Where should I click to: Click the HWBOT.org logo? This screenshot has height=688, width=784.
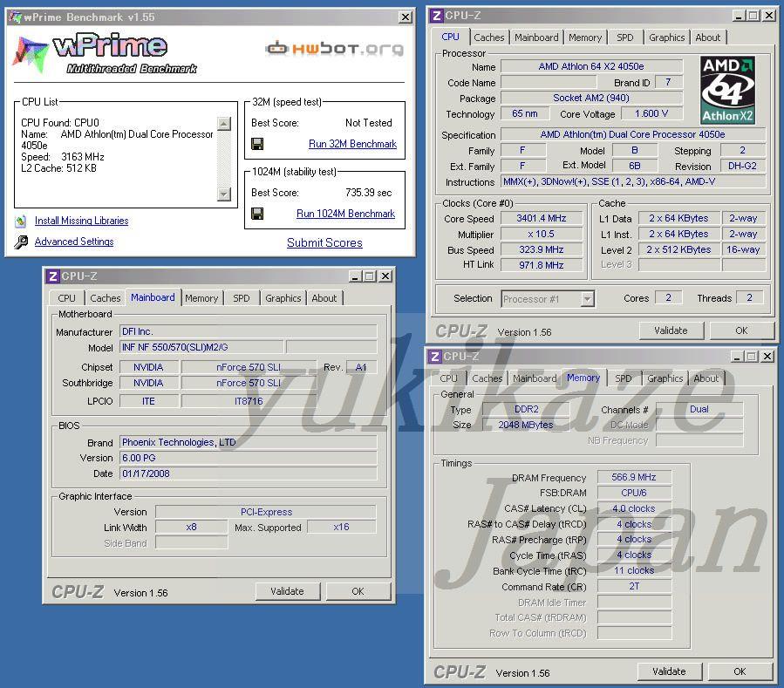click(x=335, y=49)
